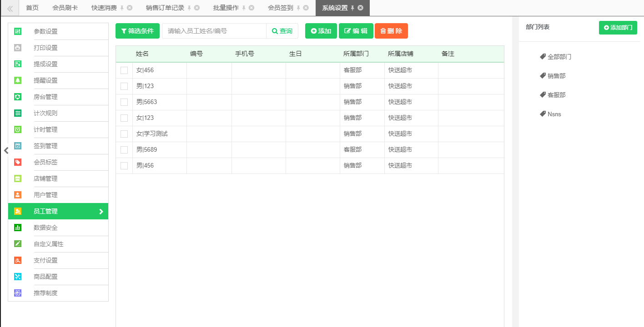Click the 参数设置 sidebar icon
The image size is (644, 327).
coord(18,31)
